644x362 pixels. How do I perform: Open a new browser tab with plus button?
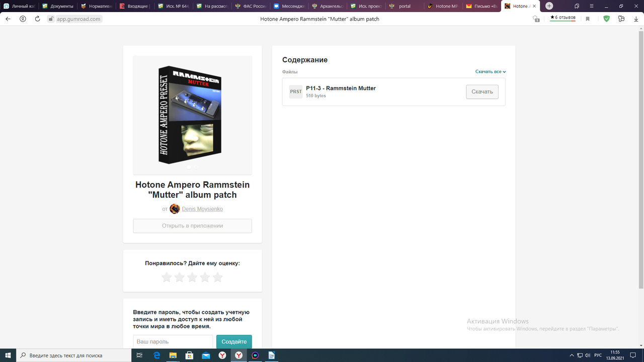coord(549,6)
